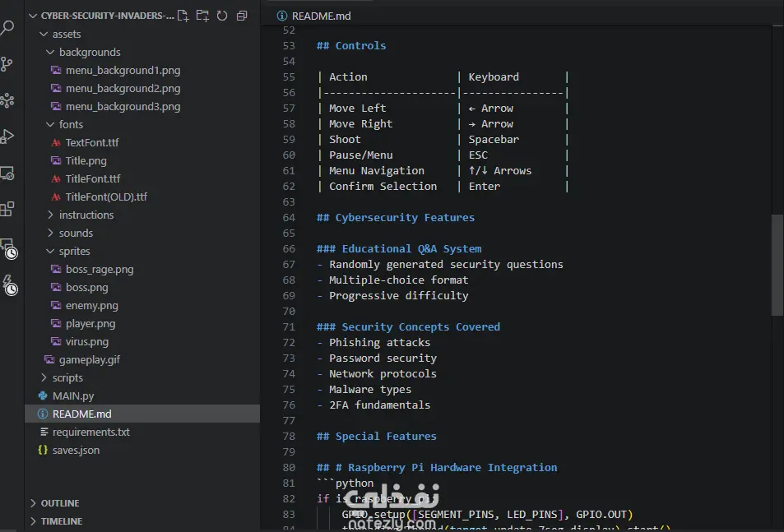The image size is (784, 532).
Task: Click the '## Special Features' heading
Action: point(377,436)
